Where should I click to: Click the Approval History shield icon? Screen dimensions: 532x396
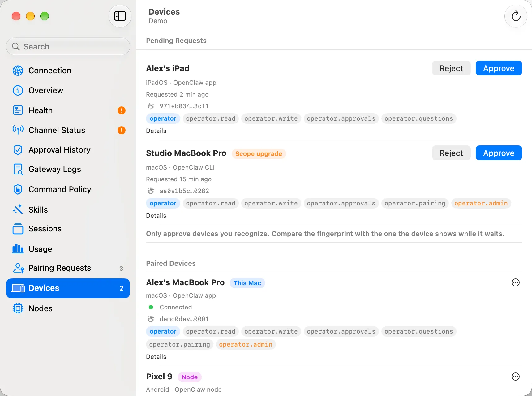point(18,150)
